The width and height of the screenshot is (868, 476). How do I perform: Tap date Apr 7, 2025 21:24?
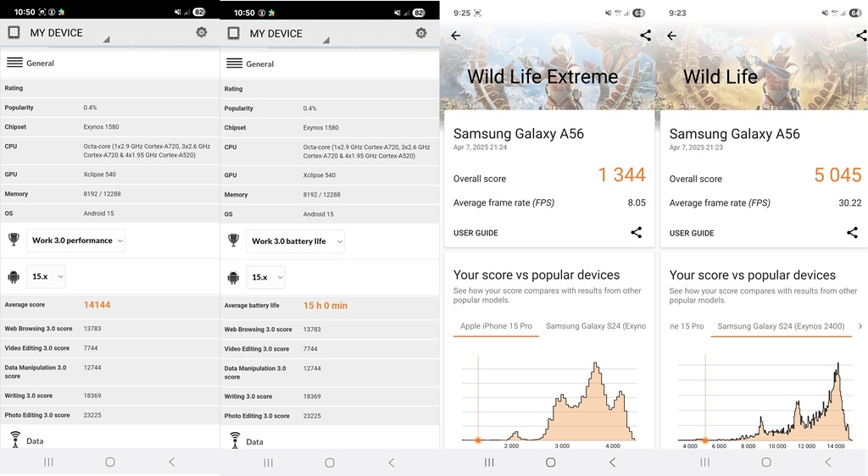click(480, 147)
